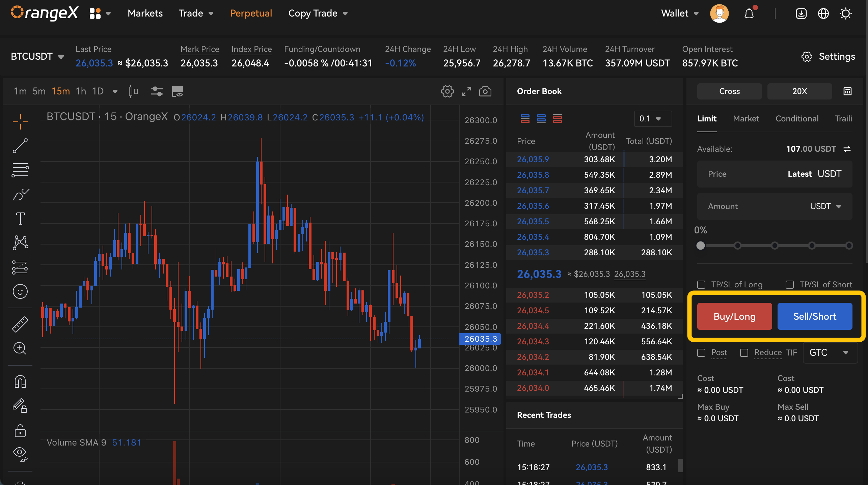868x485 pixels.
Task: Open chart settings gear icon
Action: (447, 91)
